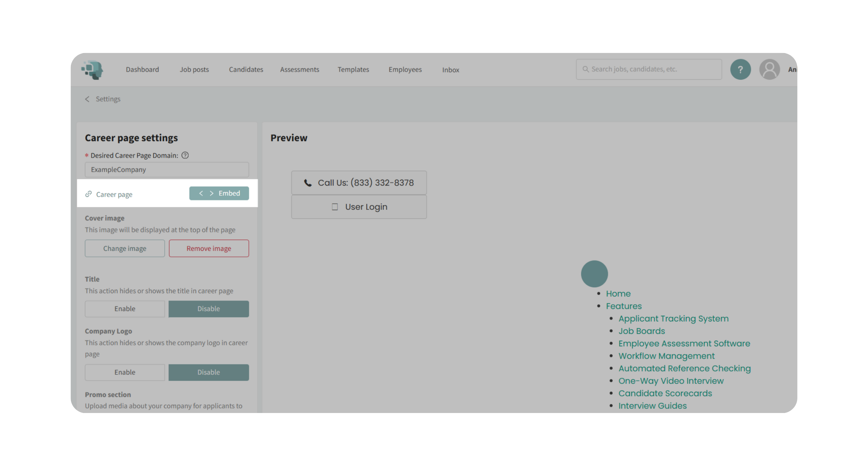Focus the Desired Career Page Domain field

[x=167, y=170]
